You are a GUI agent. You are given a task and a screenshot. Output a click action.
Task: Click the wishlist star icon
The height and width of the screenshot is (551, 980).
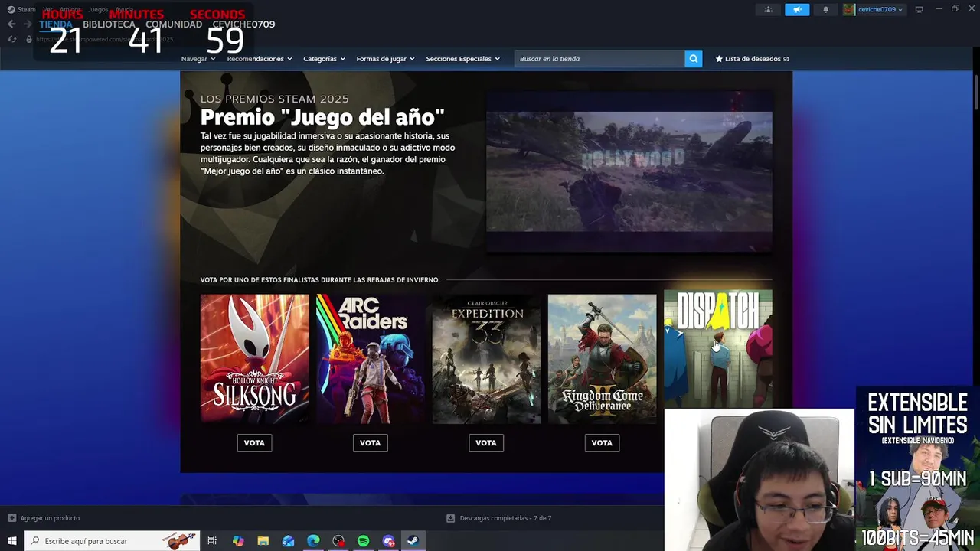tap(719, 59)
